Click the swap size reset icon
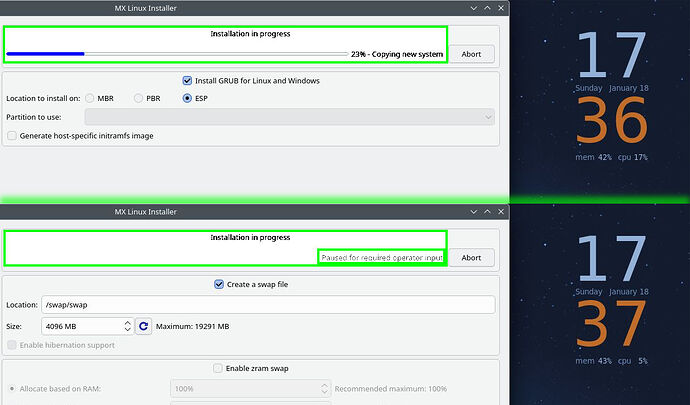Screen dimensions: 690x405 click(143, 326)
